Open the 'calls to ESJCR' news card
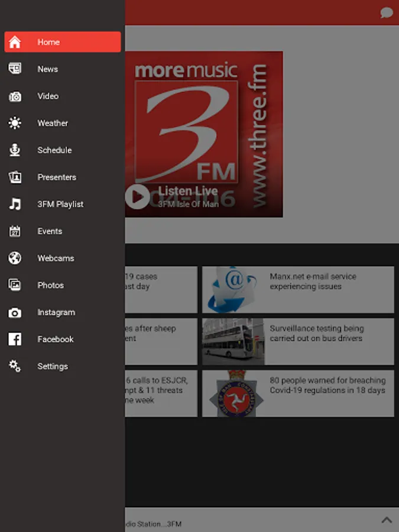The image size is (399, 532). click(x=161, y=394)
